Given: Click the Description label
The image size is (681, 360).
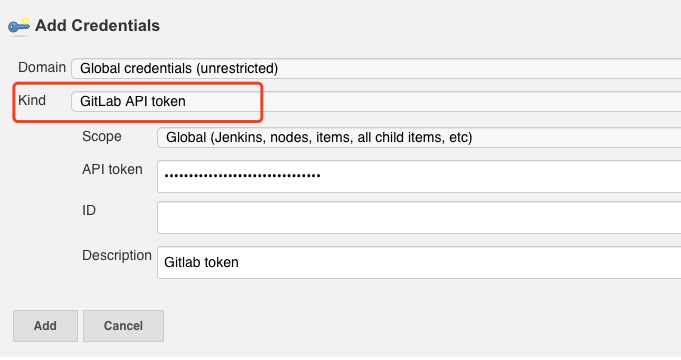Looking at the screenshot, I should click(x=117, y=255).
